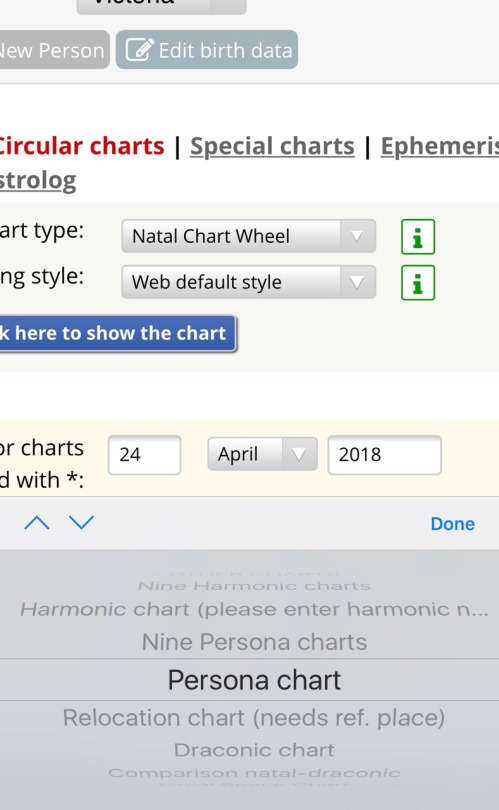Click the blue show the chart button
Screen dimensions: 499x810
(x=118, y=334)
